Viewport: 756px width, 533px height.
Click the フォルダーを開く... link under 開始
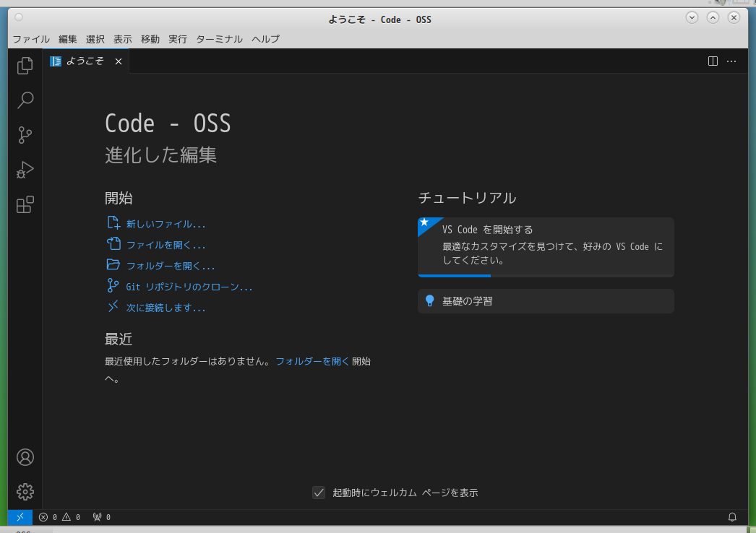pos(171,266)
